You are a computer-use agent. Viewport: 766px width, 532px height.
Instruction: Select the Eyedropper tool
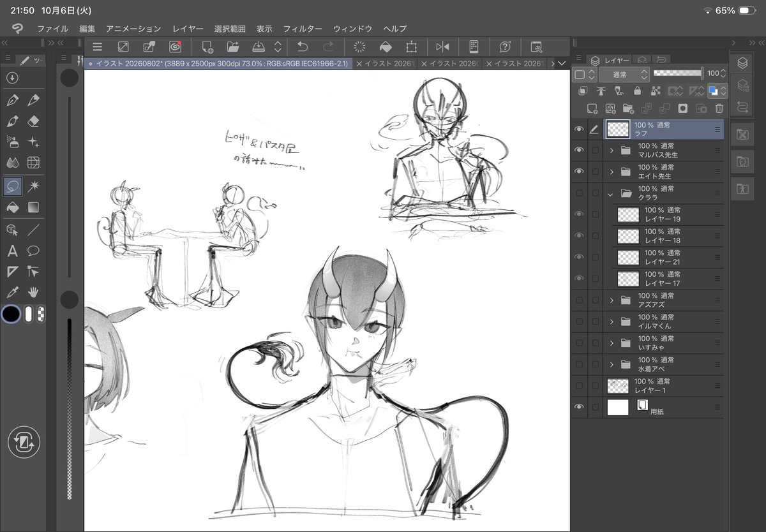click(x=12, y=292)
